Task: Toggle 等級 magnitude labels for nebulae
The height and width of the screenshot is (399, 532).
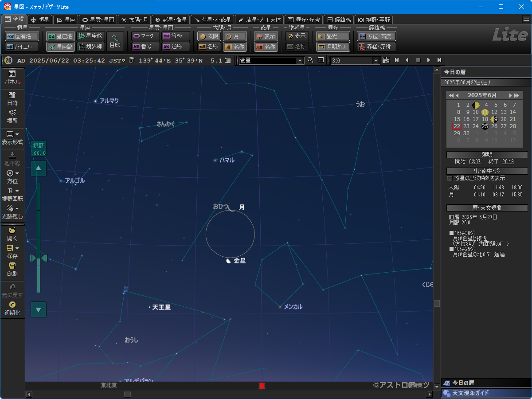Action: [176, 36]
